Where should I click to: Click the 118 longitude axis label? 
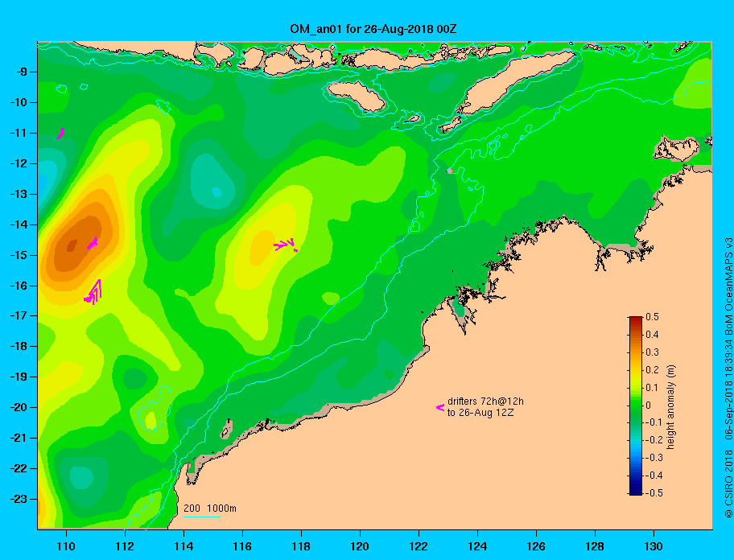click(x=301, y=546)
